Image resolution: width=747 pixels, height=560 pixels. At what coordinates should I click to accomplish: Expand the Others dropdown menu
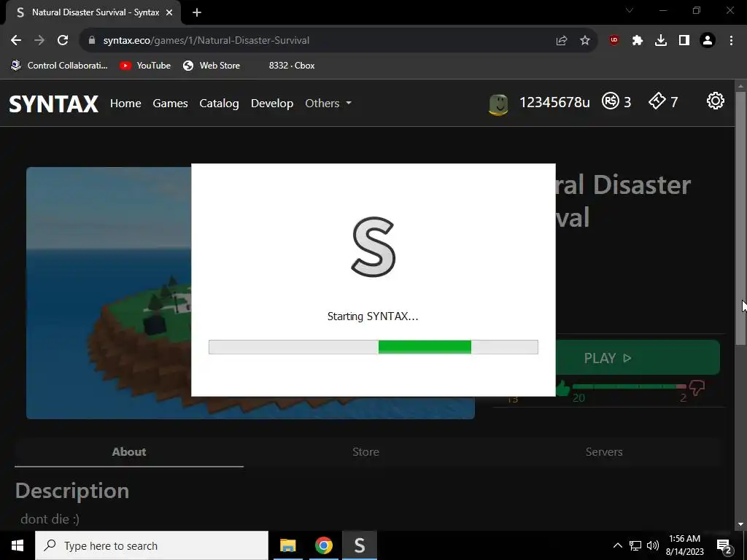[328, 104]
